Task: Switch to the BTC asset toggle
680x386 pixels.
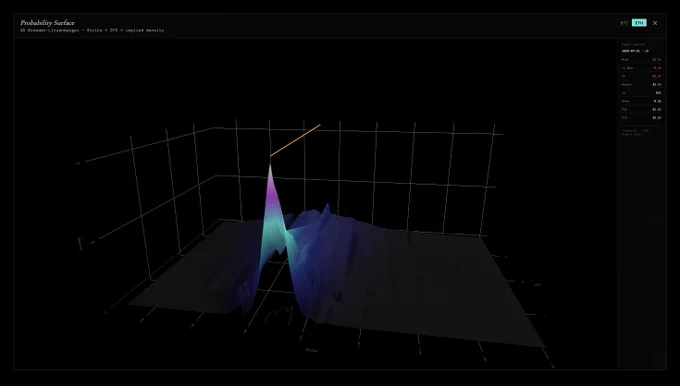Action: click(624, 23)
